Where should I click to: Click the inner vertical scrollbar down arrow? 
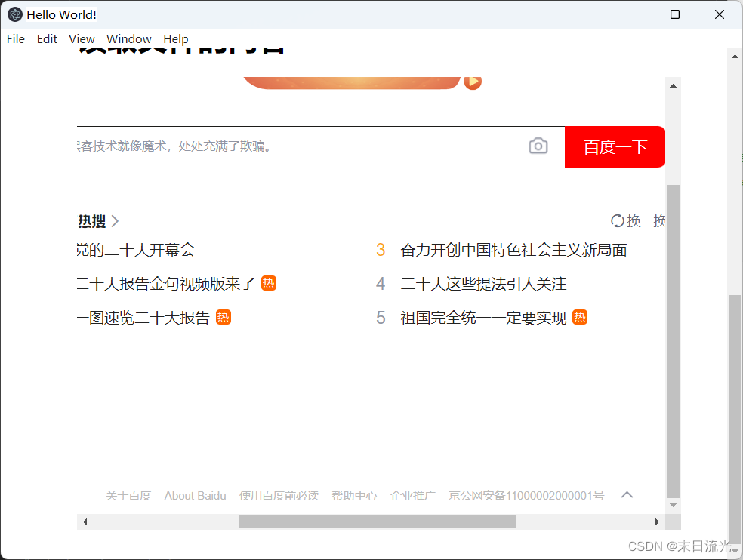pyautogui.click(x=673, y=505)
